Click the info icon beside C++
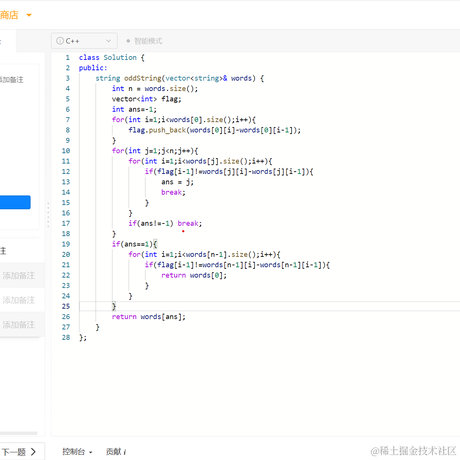This screenshot has width=460, height=460. tap(60, 41)
